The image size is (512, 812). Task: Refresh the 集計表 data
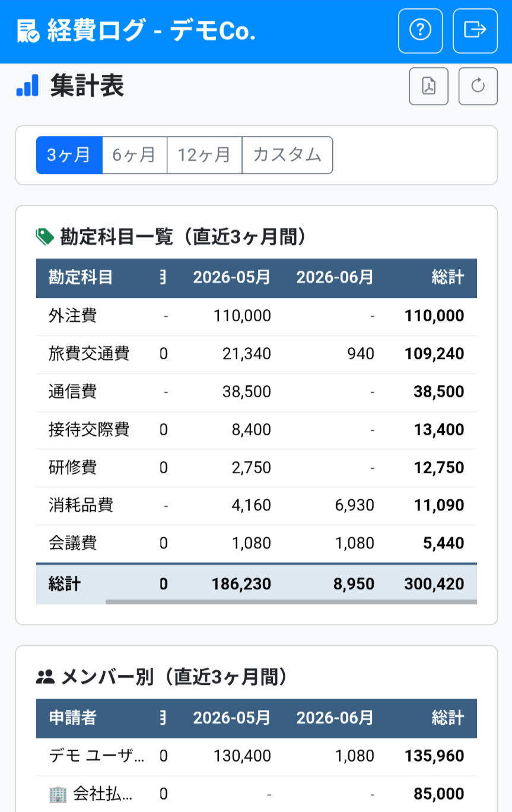click(x=478, y=86)
